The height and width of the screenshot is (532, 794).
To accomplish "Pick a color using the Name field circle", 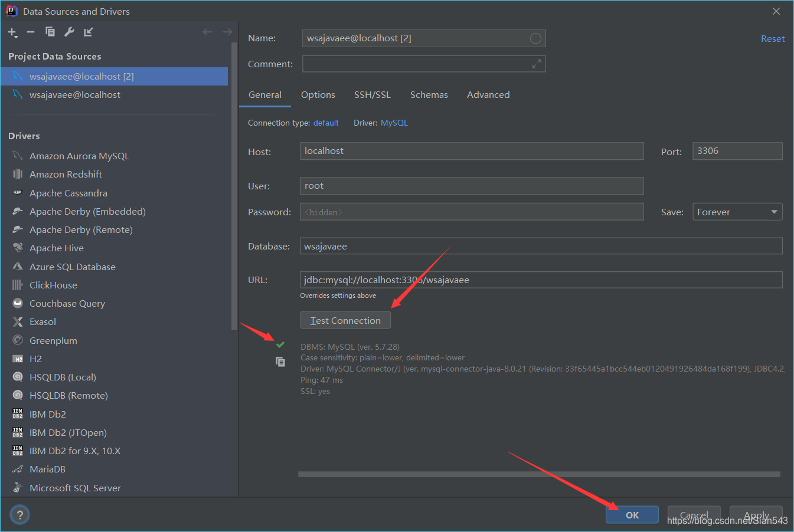I will 535,38.
